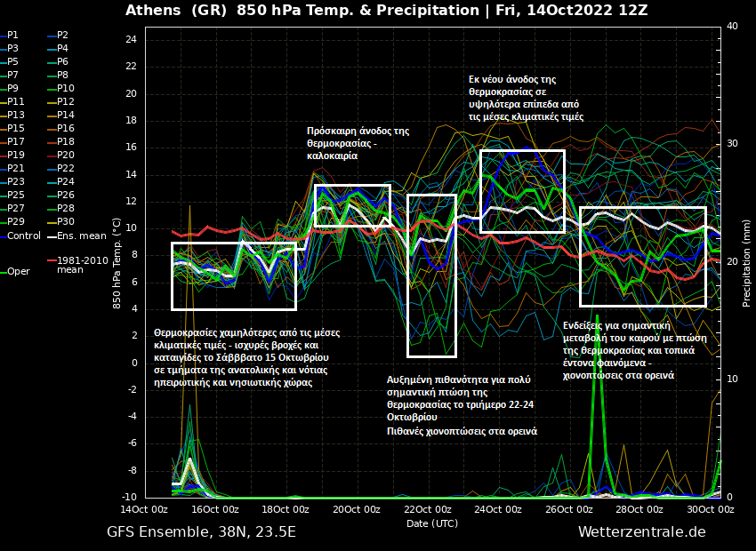Choose the '28Oct 00z' date tick label

click(x=639, y=509)
